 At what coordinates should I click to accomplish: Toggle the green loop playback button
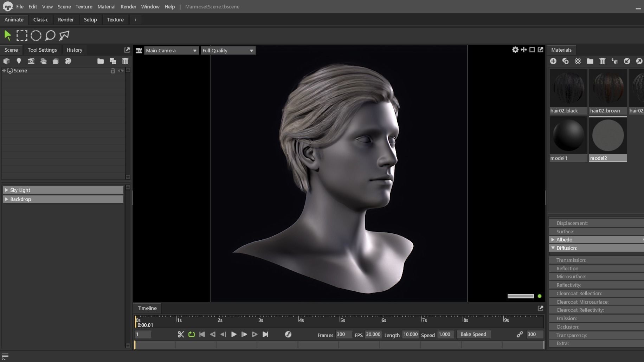point(192,334)
